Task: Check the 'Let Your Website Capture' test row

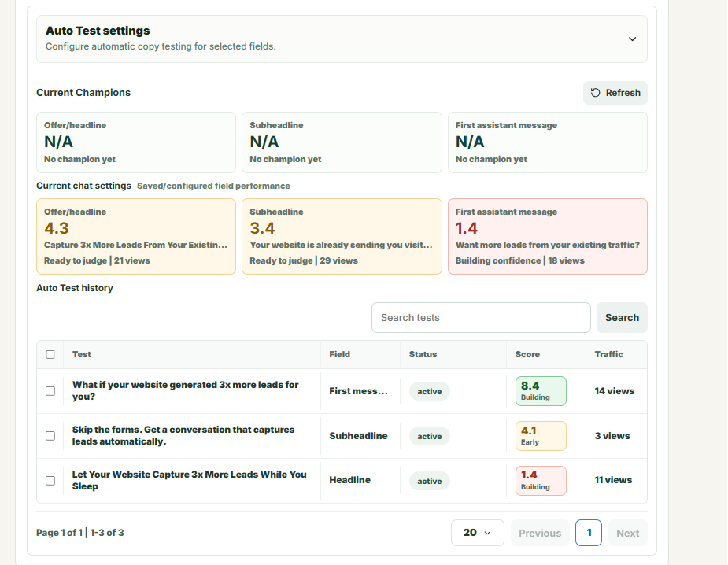Action: coord(50,481)
